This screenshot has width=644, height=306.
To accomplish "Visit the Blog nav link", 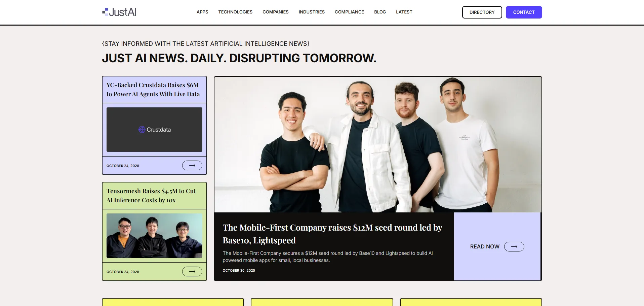I will point(380,12).
